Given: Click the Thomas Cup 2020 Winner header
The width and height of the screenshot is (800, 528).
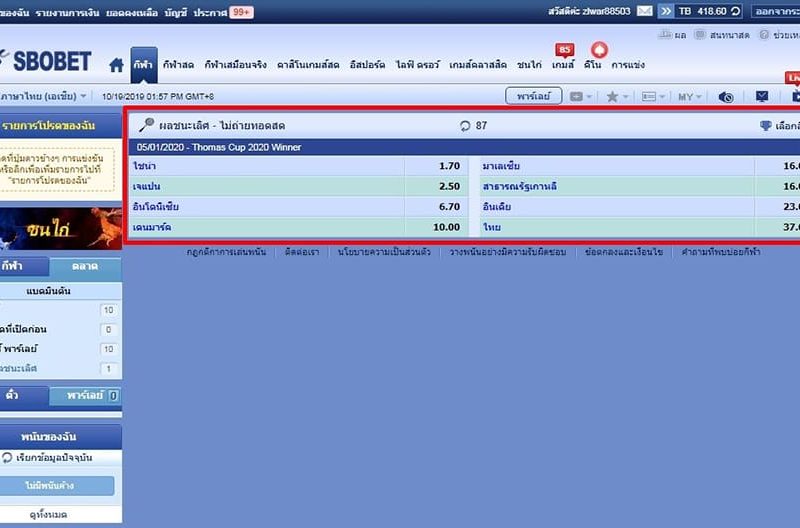Looking at the screenshot, I should click(464, 147).
